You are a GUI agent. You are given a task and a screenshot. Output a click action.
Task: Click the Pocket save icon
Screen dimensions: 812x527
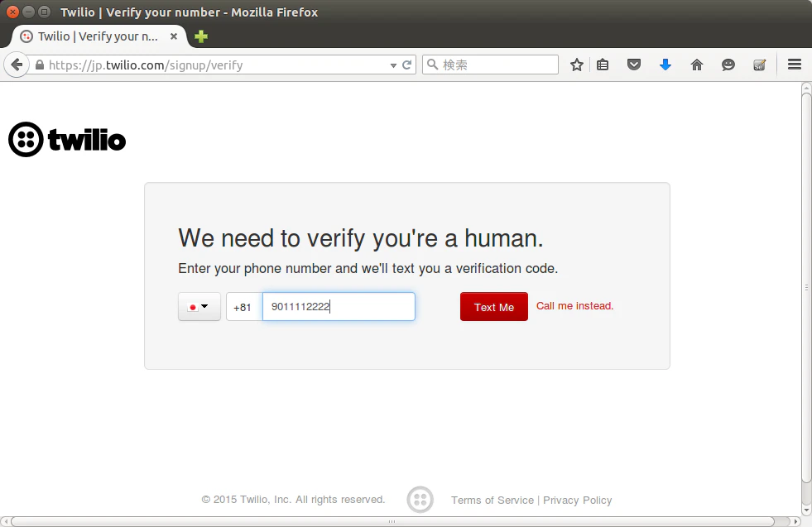click(x=634, y=65)
